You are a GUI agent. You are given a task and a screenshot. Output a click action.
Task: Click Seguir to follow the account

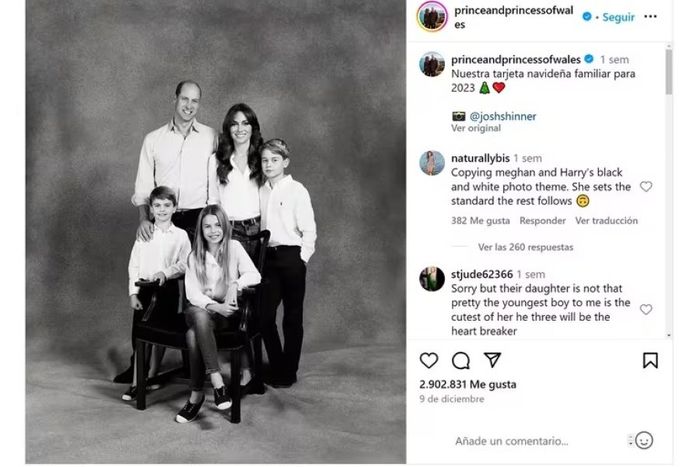[x=619, y=17]
